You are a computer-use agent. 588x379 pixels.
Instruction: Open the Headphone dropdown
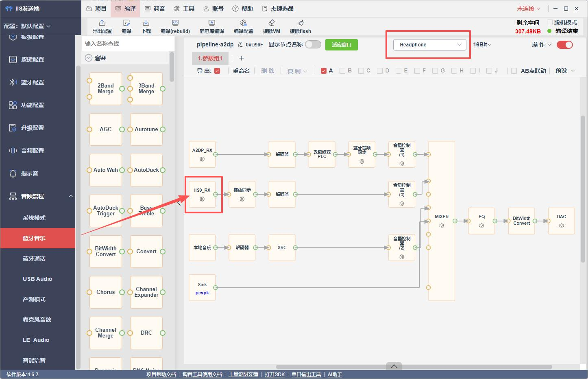click(429, 45)
